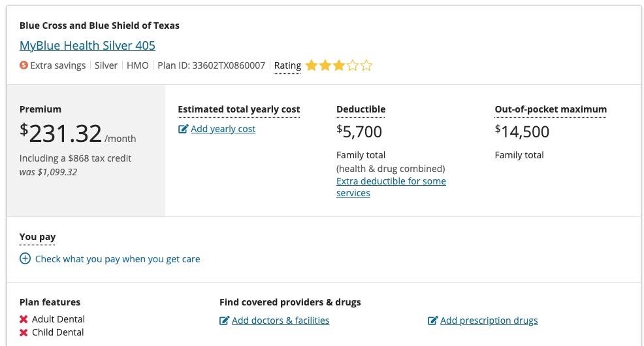Click the third rating star
The height and width of the screenshot is (346, 644).
[338, 65]
